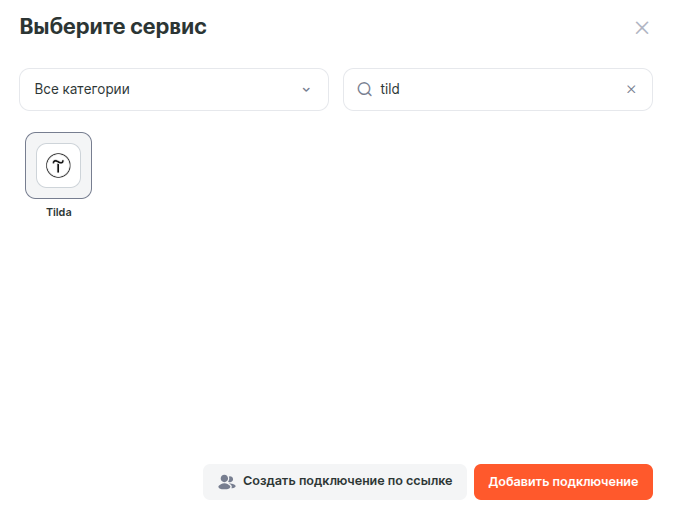
Task: Click the circled T symbol inside Tilda tile
Action: click(58, 165)
